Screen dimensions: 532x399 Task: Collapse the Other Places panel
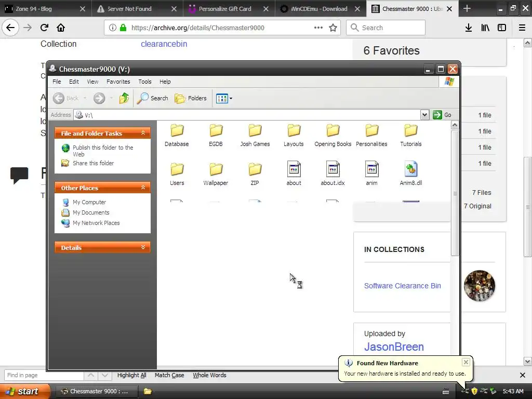(143, 188)
